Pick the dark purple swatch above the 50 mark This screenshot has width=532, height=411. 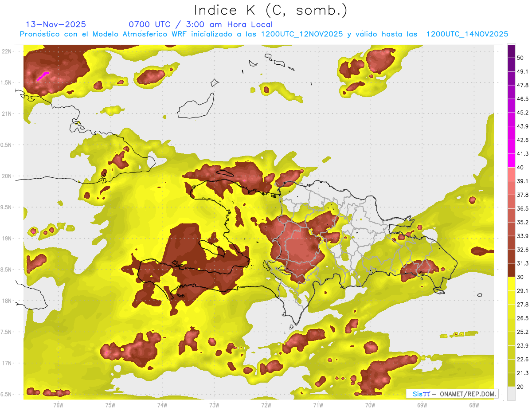[x=511, y=51]
